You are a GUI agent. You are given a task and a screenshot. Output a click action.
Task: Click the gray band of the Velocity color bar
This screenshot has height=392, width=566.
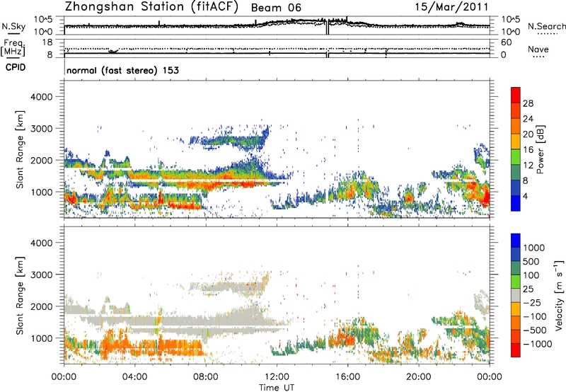515,295
